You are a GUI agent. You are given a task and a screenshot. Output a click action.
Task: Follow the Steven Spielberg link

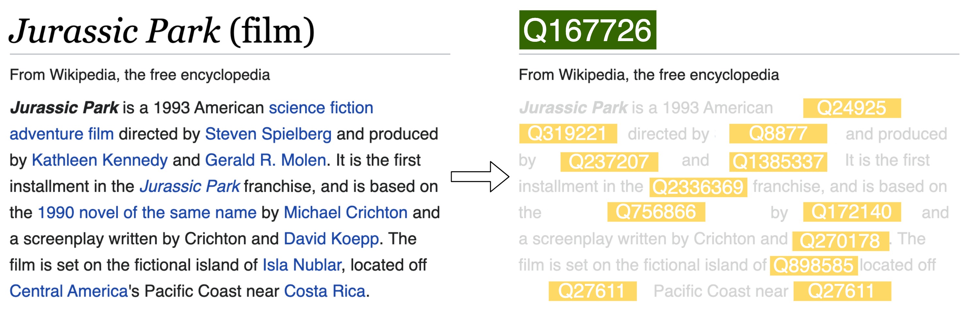tap(268, 134)
